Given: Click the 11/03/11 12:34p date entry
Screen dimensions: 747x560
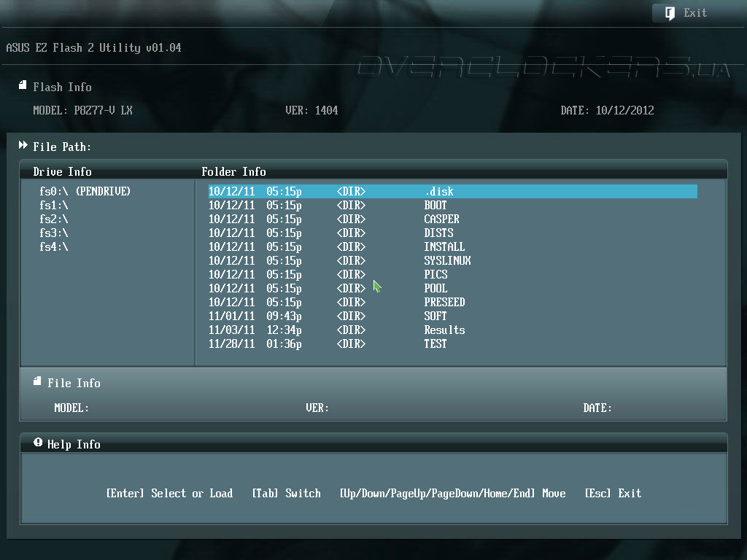Looking at the screenshot, I should point(255,330).
